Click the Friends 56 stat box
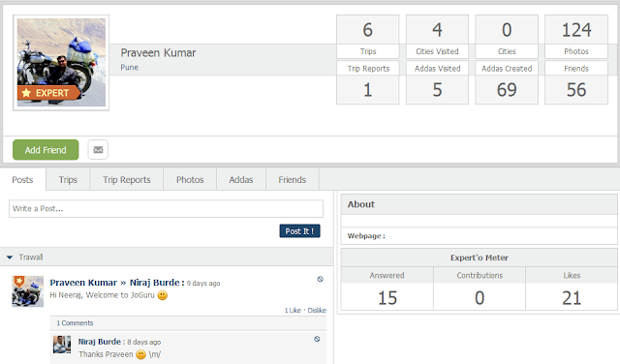 [x=576, y=82]
